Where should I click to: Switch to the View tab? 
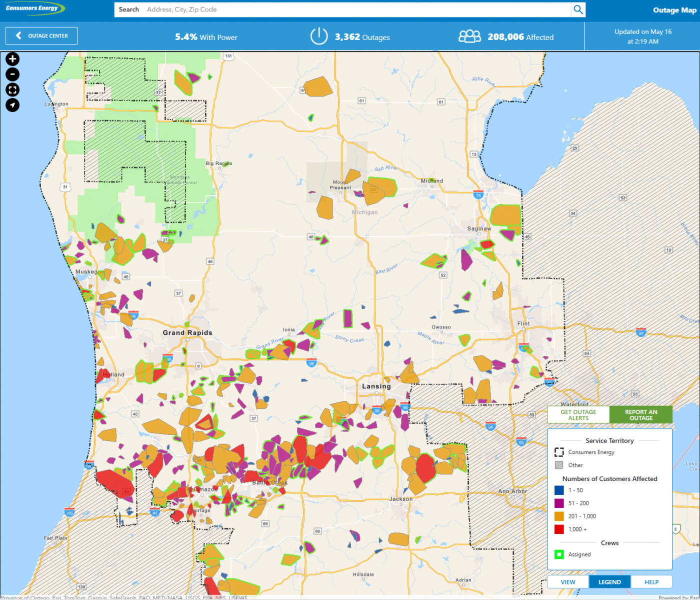(568, 582)
